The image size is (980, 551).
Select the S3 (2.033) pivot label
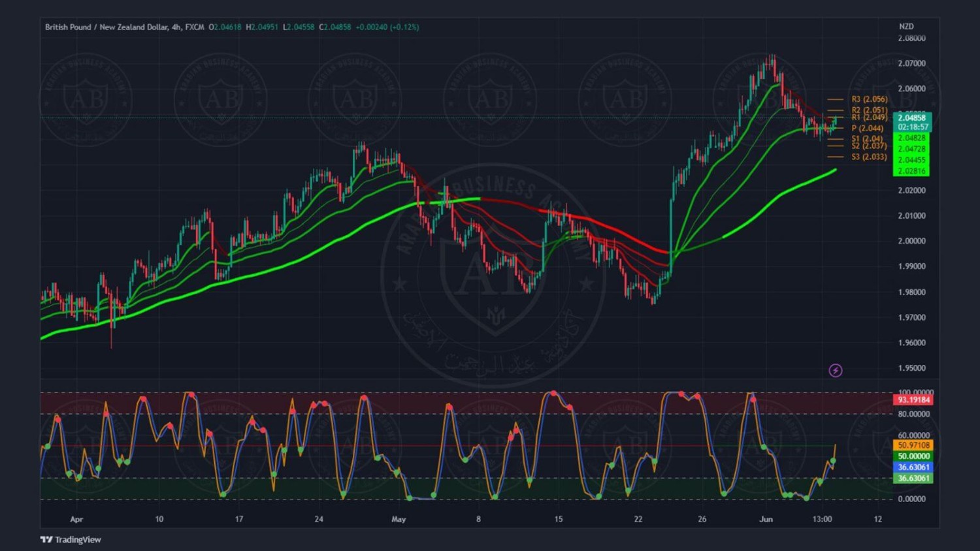pos(870,157)
